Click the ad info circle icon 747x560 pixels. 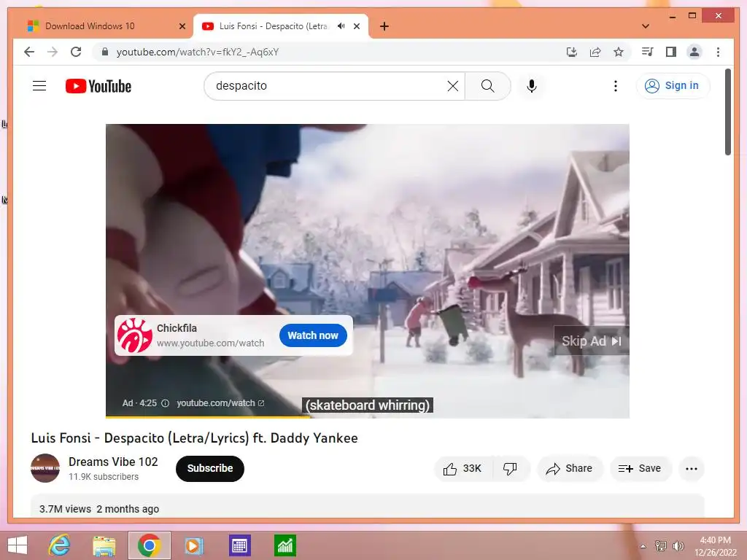(x=166, y=403)
